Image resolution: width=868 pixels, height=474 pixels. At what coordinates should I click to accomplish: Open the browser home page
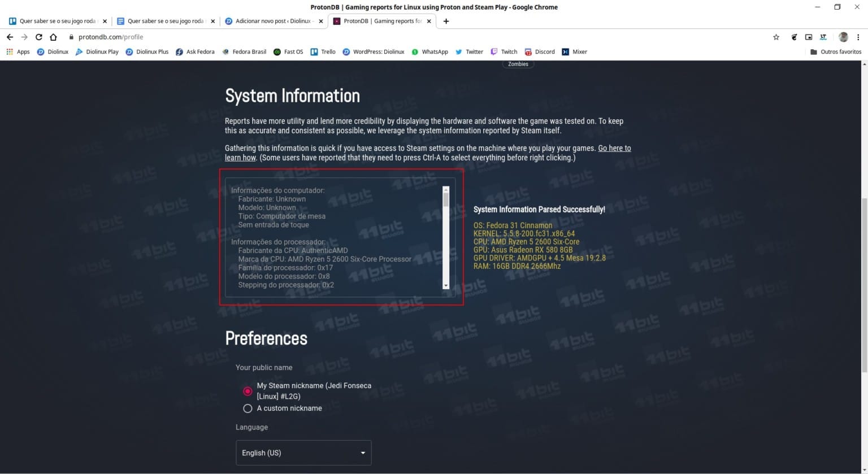[x=53, y=37]
